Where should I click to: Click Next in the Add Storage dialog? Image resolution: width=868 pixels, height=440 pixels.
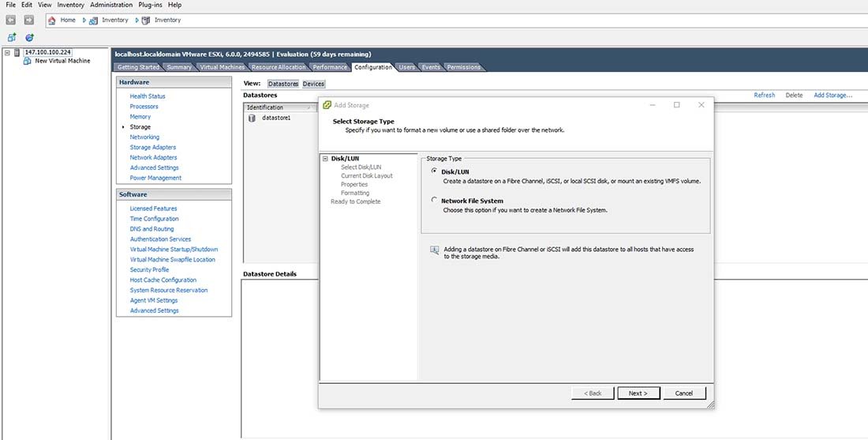click(x=638, y=393)
